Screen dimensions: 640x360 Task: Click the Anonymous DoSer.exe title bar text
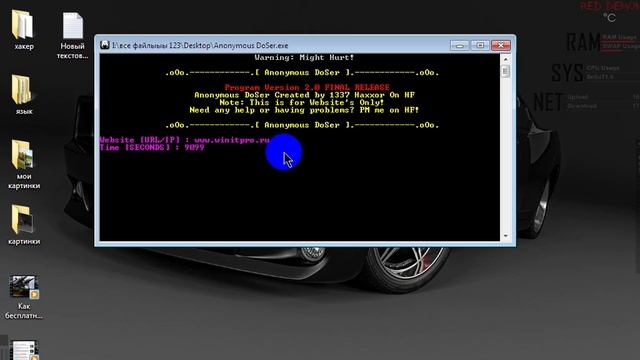point(200,45)
